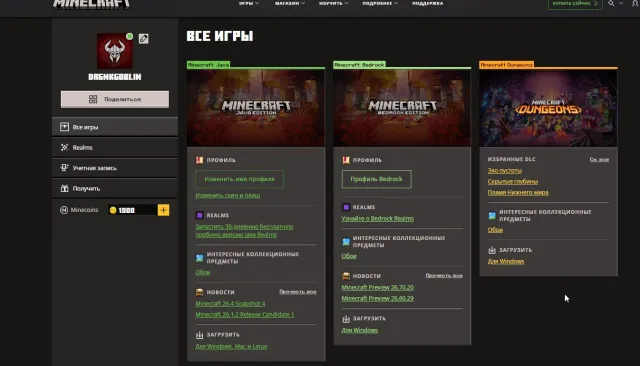This screenshot has height=366, width=640.
Task: Open 'Minecraft Preview 26.70.20' link
Action: click(378, 288)
